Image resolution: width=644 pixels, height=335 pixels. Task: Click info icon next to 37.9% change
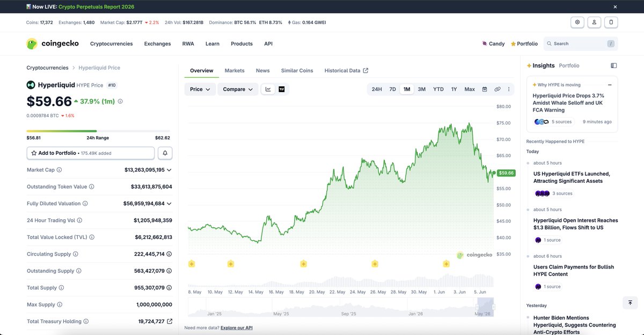coord(120,101)
